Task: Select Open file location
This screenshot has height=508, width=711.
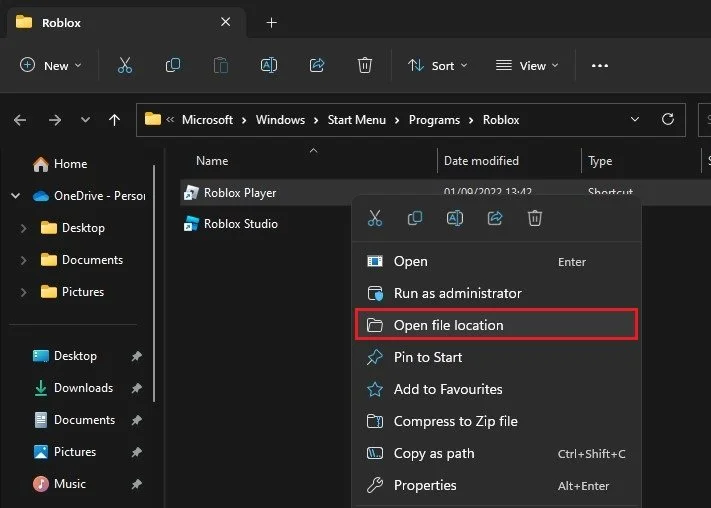Action: click(x=497, y=325)
